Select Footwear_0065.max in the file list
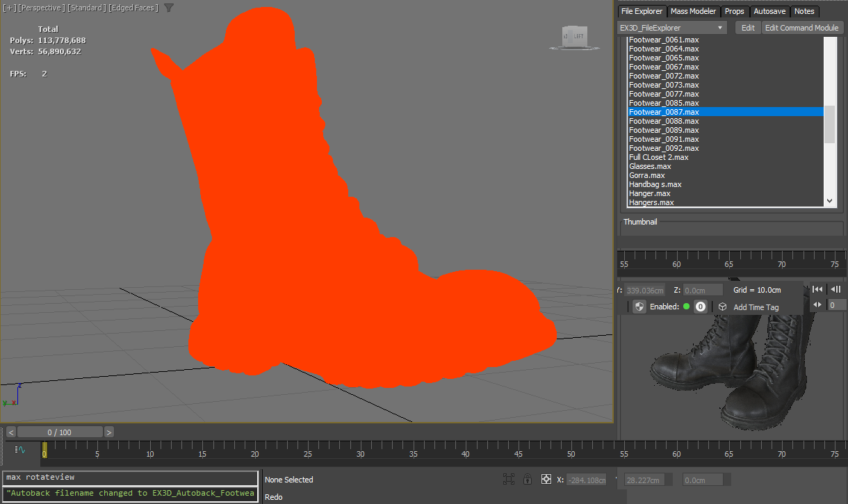 click(725, 58)
